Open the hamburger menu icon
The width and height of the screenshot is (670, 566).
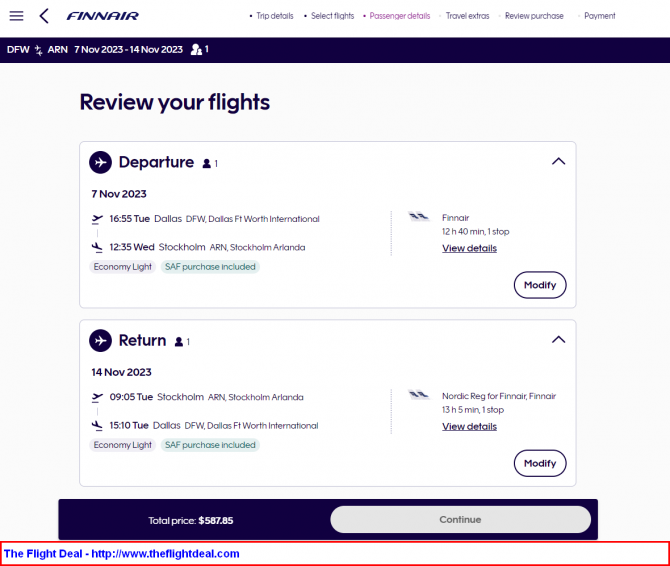click(x=16, y=16)
